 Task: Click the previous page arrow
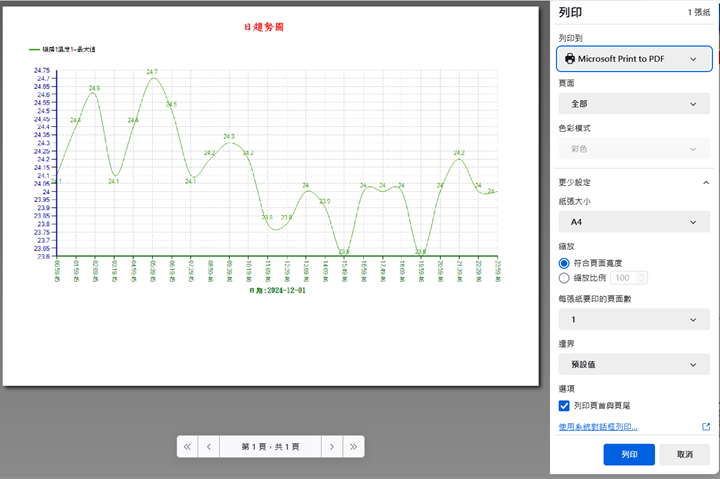(208, 447)
